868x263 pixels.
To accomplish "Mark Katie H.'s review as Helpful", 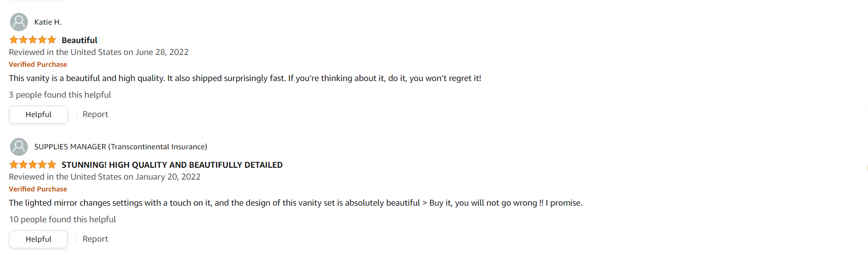I will [x=38, y=115].
